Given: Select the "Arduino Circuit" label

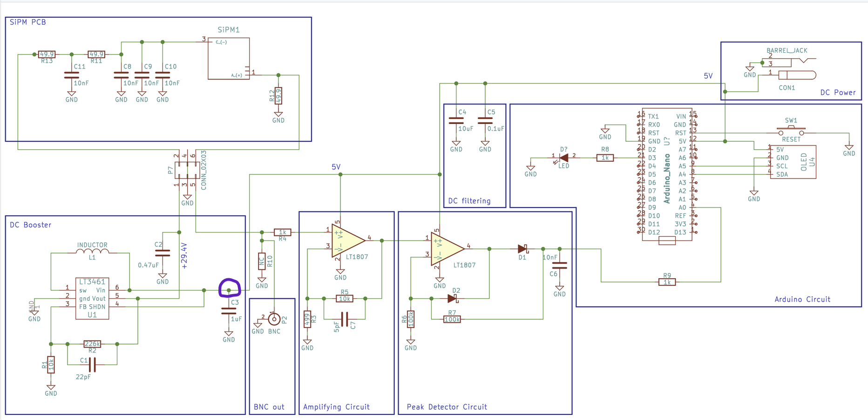Looking at the screenshot, I should coord(802,299).
